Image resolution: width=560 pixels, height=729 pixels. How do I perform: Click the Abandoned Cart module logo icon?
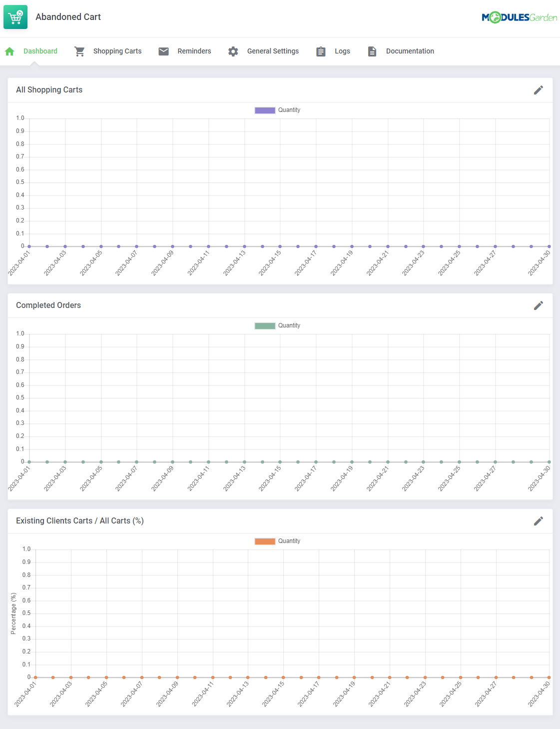tap(15, 17)
